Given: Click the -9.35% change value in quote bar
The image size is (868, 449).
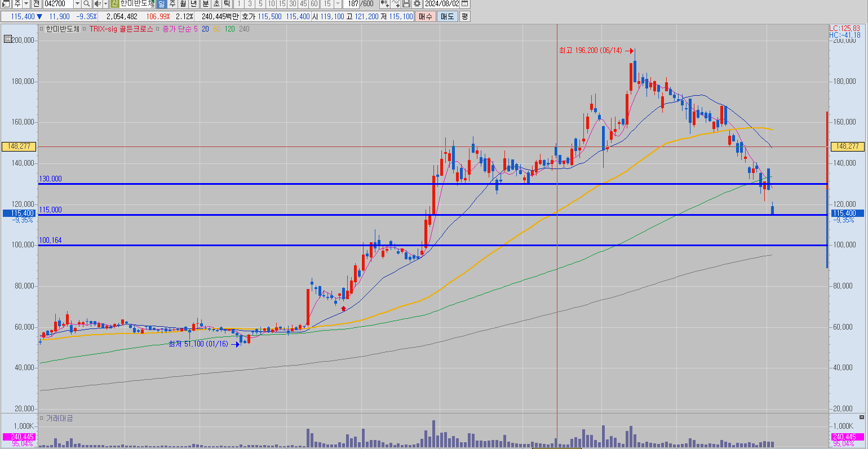Looking at the screenshot, I should click(86, 16).
